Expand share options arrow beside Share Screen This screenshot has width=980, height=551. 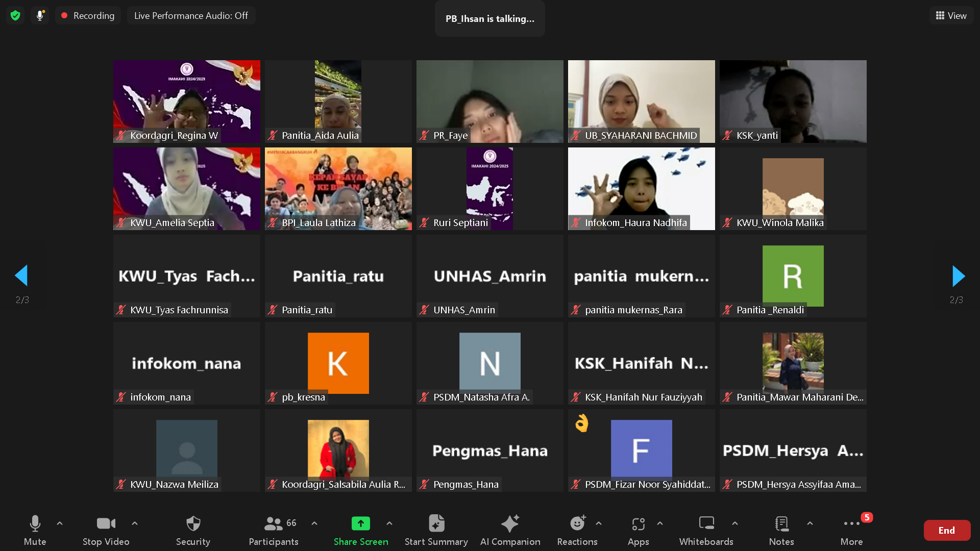[x=389, y=523]
